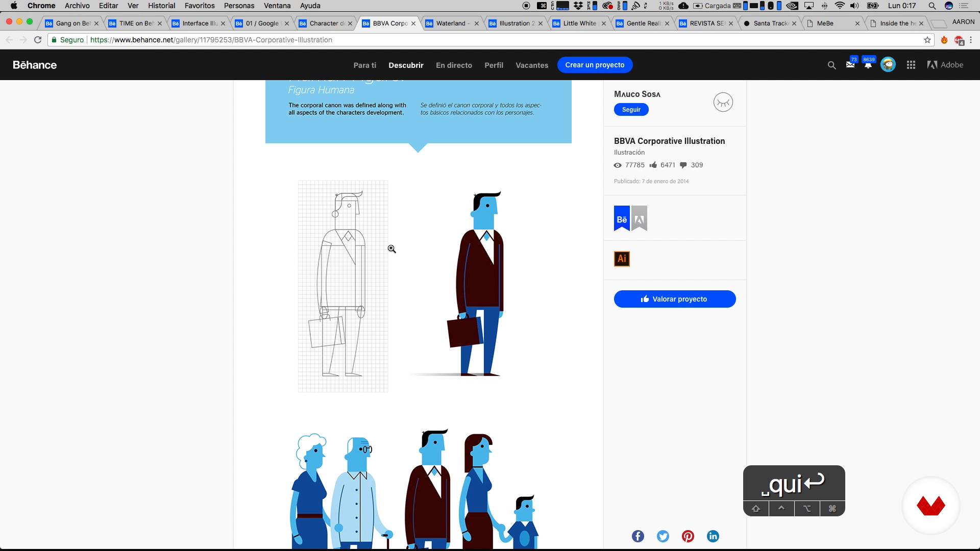Switch to the Gang on Behance tab
Image resolution: width=980 pixels, height=551 pixels.
71,23
